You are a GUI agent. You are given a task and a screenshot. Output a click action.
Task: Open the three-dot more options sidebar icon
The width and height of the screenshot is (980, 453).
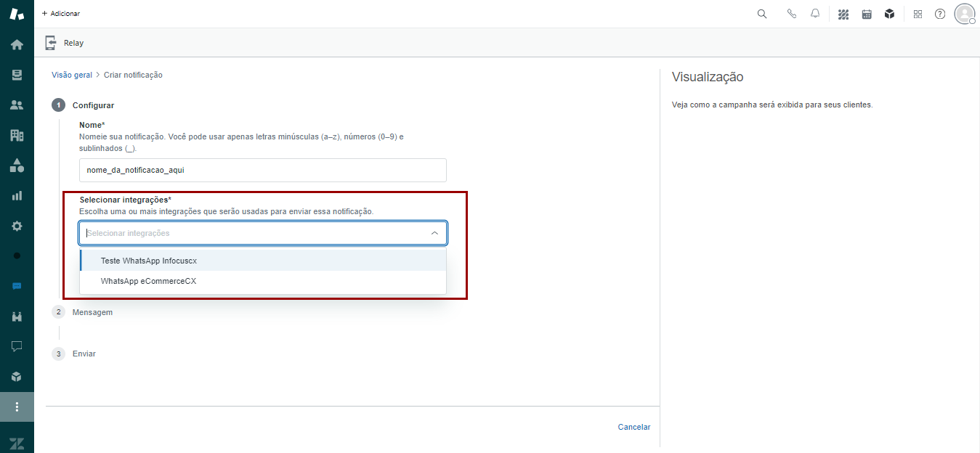click(17, 407)
